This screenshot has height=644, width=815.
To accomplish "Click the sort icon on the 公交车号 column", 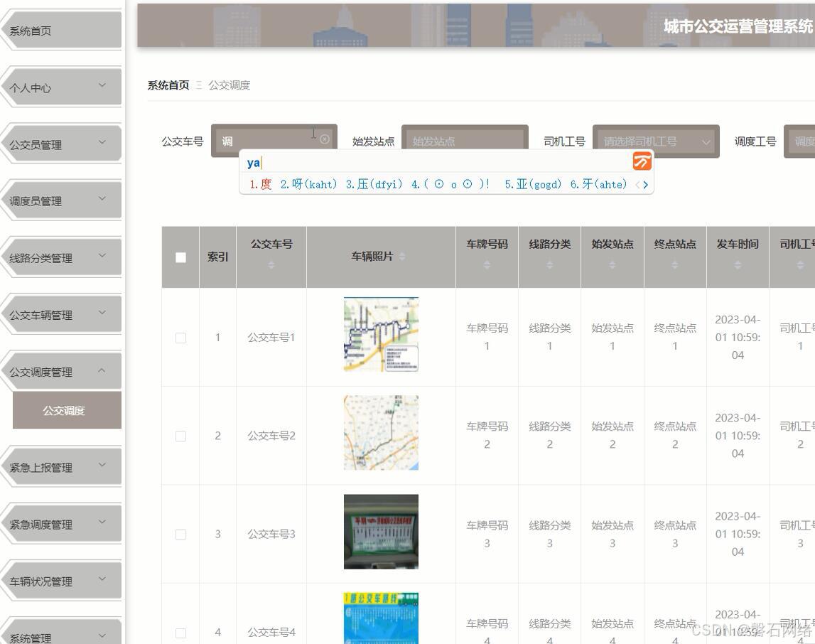I will (x=271, y=267).
